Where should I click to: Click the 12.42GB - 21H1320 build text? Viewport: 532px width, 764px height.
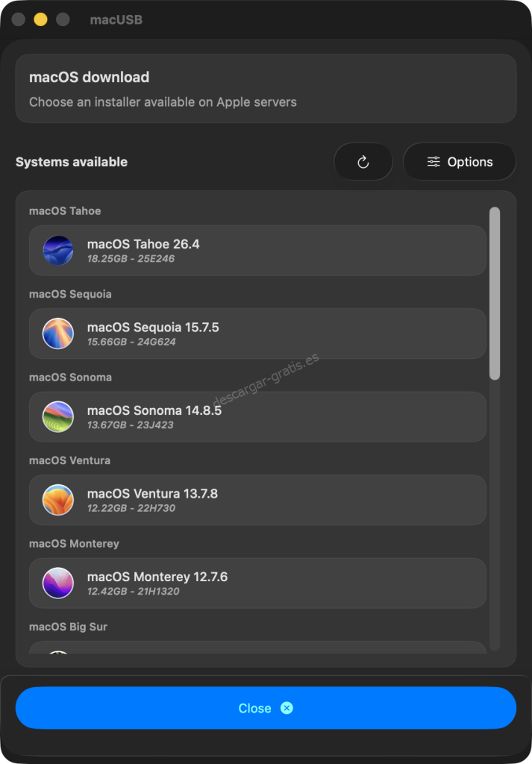[x=133, y=592]
